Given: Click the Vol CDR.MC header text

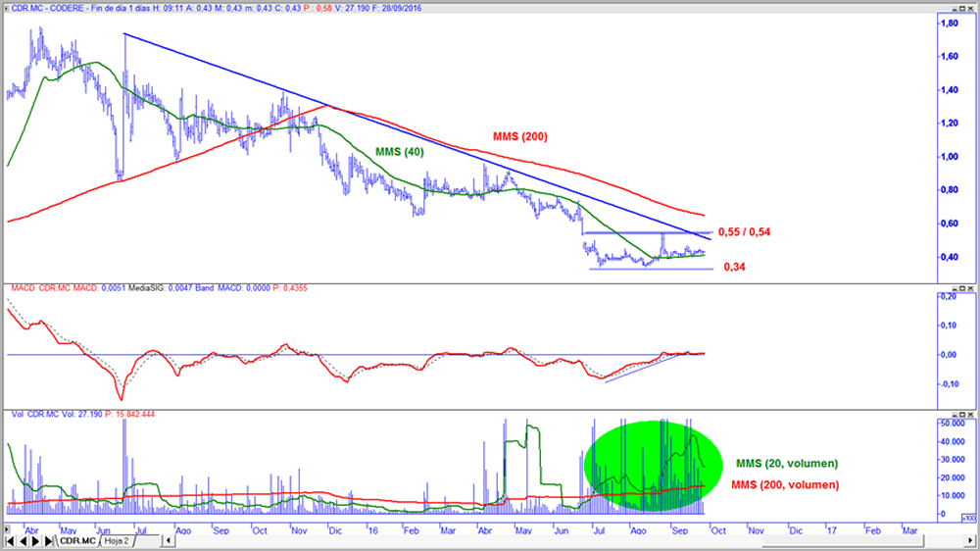Looking at the screenshot, I should (35, 414).
